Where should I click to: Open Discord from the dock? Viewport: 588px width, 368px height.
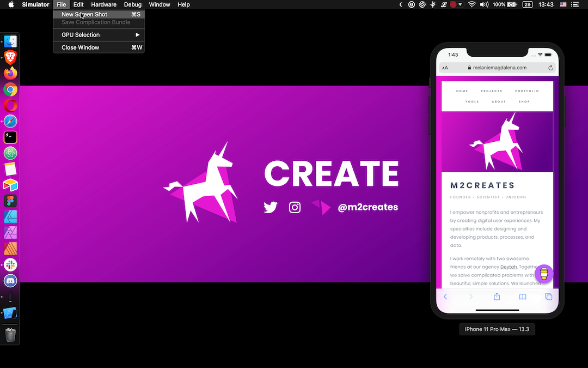(x=10, y=281)
